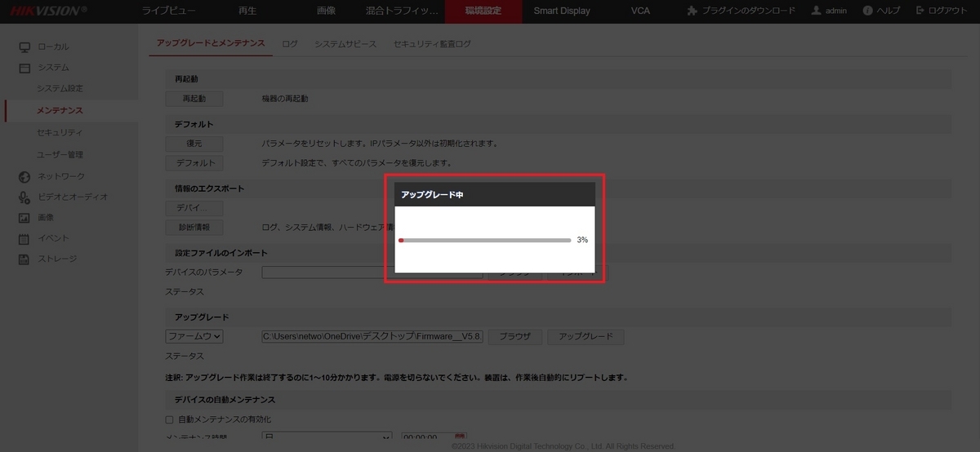Open the top navigation 画像 tab
980x452 pixels.
point(326,11)
